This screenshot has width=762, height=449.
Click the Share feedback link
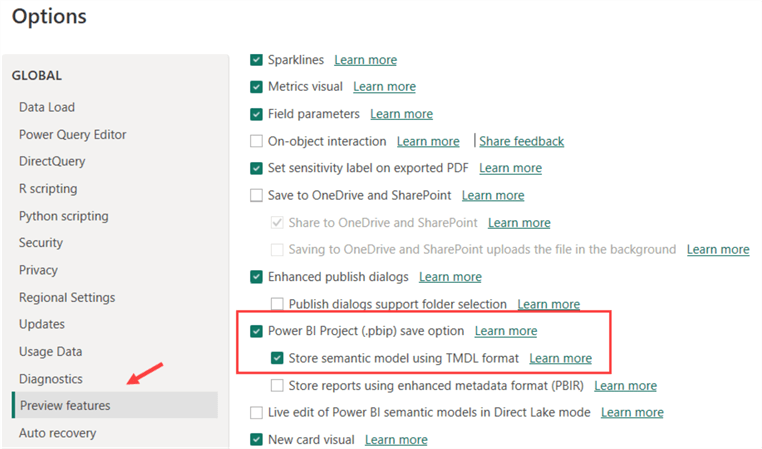click(521, 141)
